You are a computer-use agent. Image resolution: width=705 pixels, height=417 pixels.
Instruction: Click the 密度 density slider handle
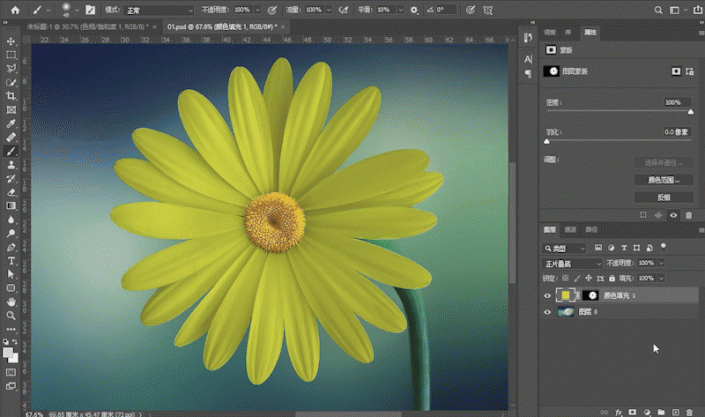pos(690,111)
